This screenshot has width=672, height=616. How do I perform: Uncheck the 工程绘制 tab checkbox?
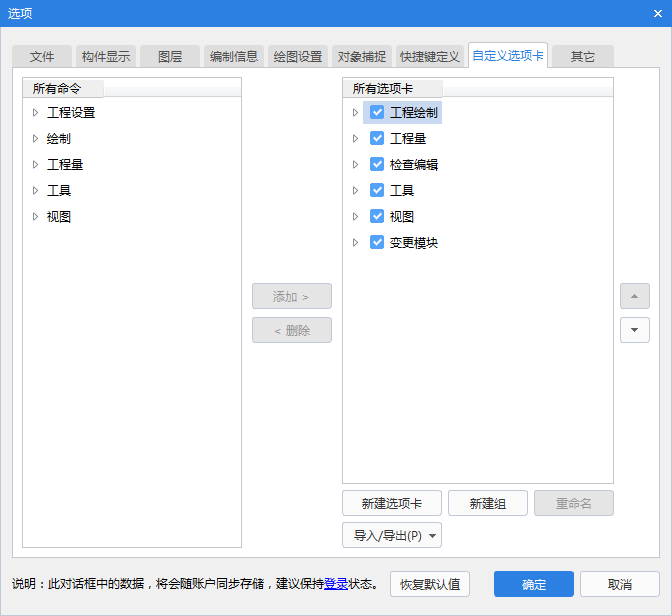click(377, 113)
